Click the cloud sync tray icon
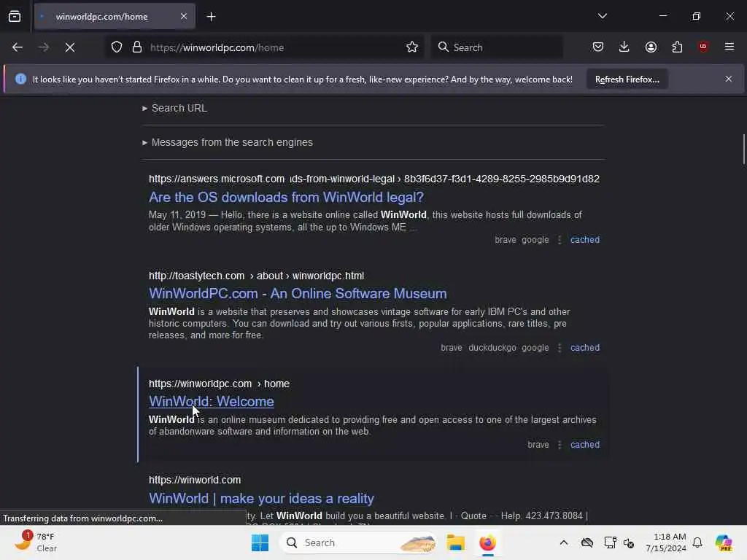Viewport: 747px width, 560px height. [x=587, y=542]
